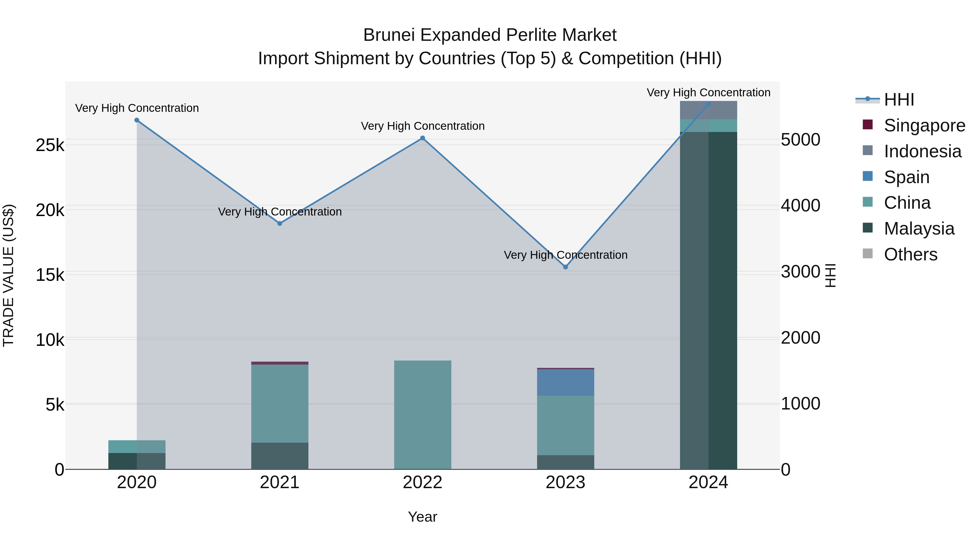Click the 2024 x-axis label
The image size is (980, 551).
708,482
